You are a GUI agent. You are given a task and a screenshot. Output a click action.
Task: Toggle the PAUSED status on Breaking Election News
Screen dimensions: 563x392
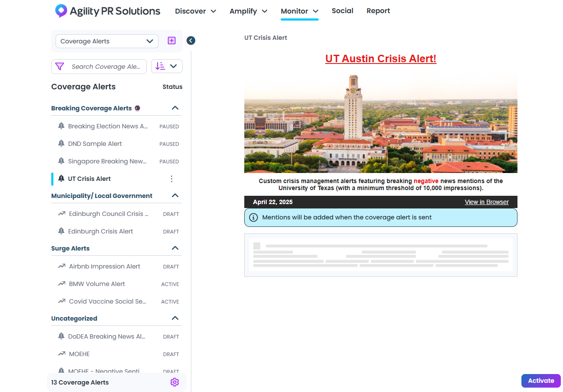[169, 126]
